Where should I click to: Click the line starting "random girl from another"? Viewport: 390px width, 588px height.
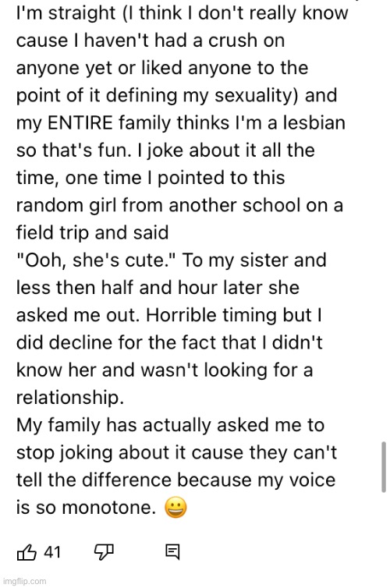[179, 206]
